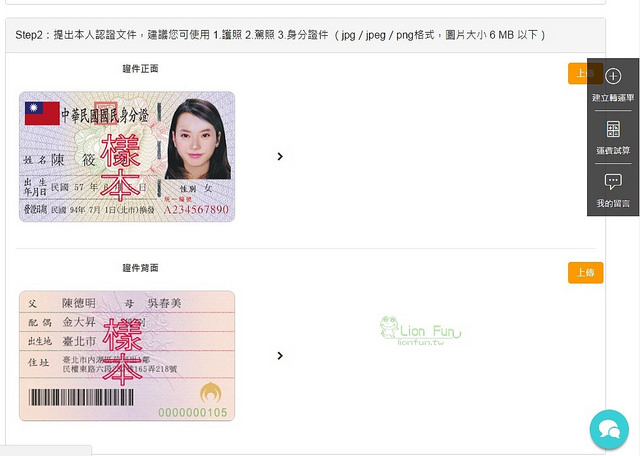Click the ID number A234567890 on sample
The image size is (640, 456).
(x=196, y=210)
